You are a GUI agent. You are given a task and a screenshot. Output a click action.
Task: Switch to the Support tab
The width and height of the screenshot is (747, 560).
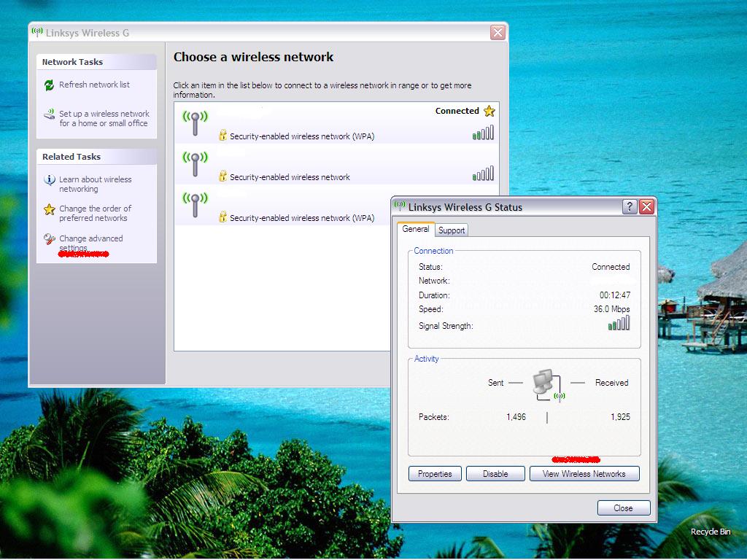pyautogui.click(x=451, y=230)
